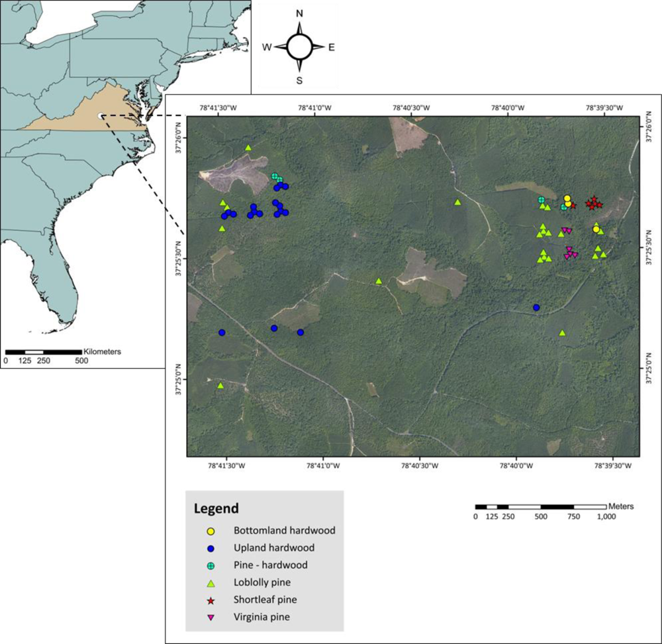This screenshot has height=644, width=662.
Task: Click the 'Upland hardwood' legend label
Action: (274, 548)
